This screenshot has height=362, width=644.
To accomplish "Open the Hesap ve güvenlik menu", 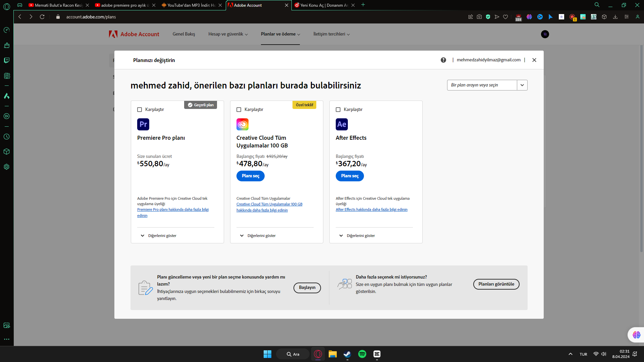I will click(228, 34).
